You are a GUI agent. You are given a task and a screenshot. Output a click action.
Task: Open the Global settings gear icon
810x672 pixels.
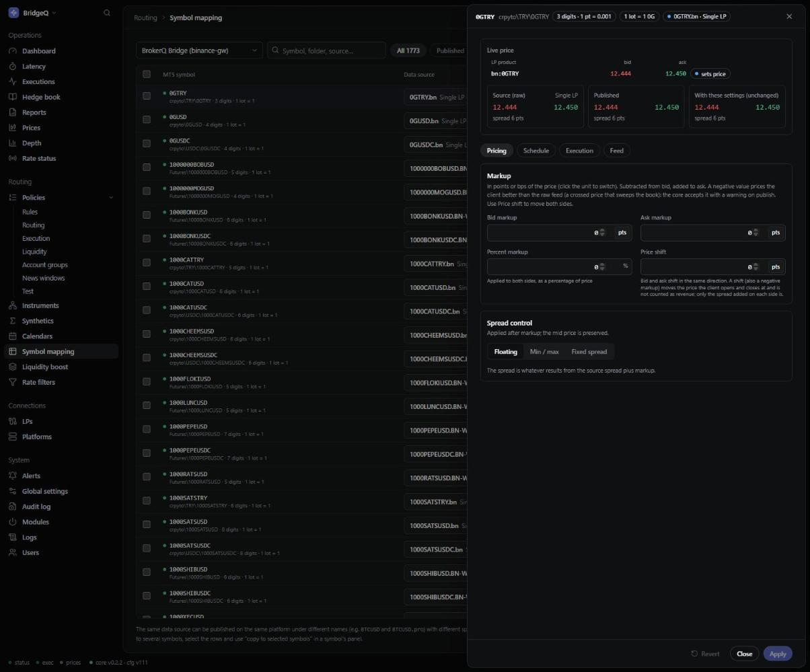click(13, 491)
